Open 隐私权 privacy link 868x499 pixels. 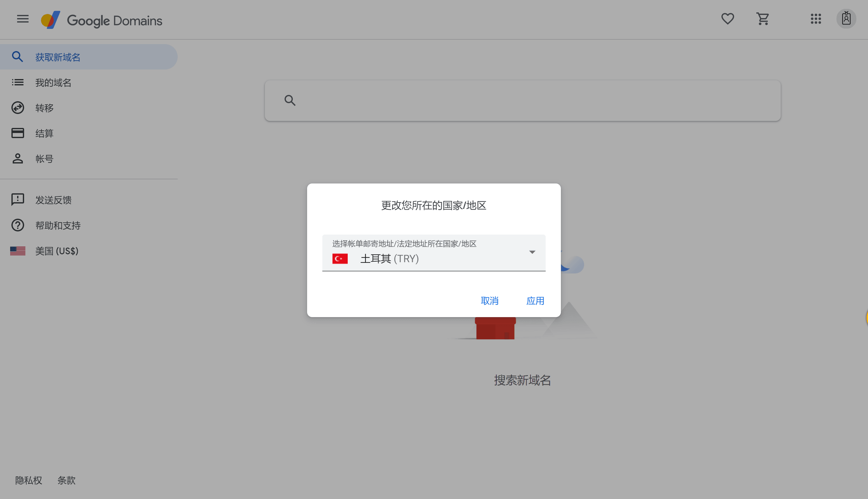click(x=29, y=480)
